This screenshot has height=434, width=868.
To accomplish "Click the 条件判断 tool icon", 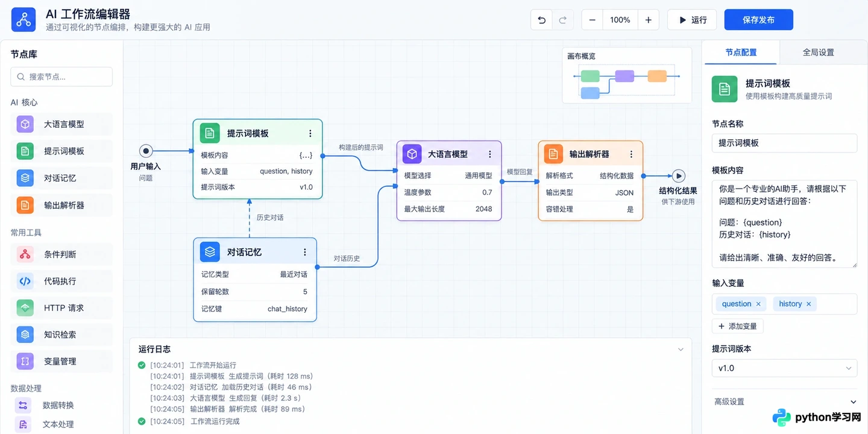I will click(25, 254).
